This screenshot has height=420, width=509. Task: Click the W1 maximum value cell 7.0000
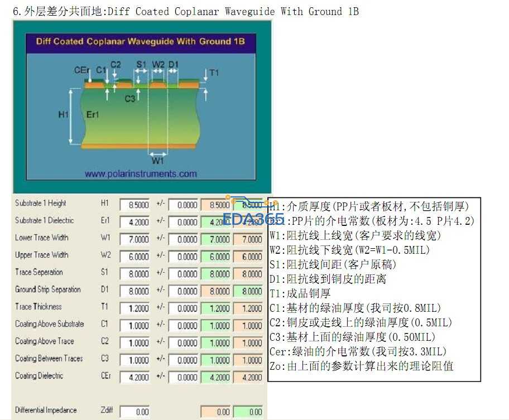[x=248, y=239]
